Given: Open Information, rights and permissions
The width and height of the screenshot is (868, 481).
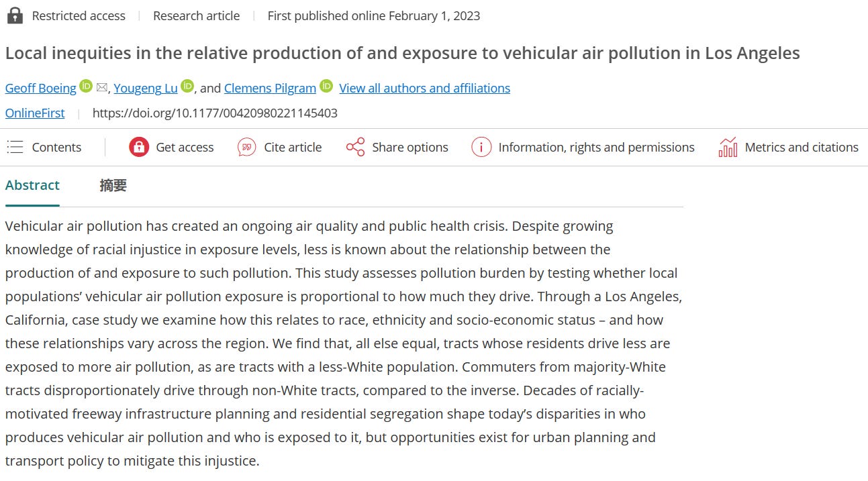Looking at the screenshot, I should [x=596, y=147].
